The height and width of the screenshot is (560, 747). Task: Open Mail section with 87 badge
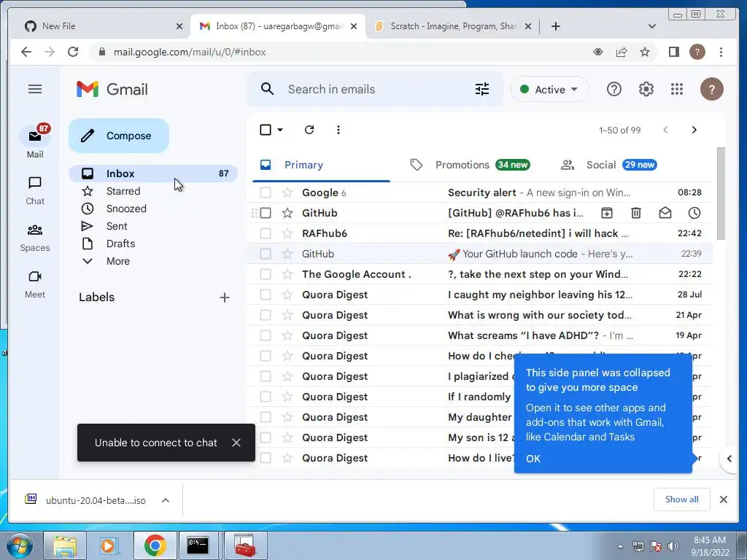coord(35,141)
